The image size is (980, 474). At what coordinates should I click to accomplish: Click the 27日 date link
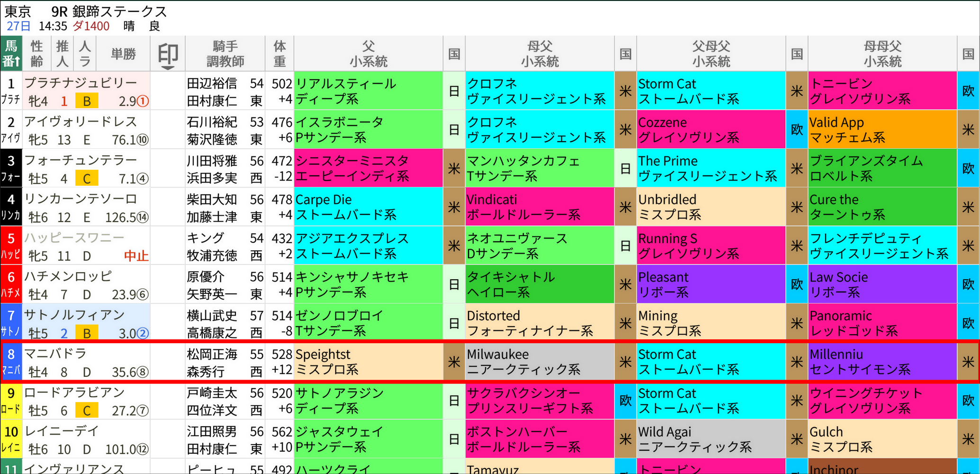click(x=19, y=26)
